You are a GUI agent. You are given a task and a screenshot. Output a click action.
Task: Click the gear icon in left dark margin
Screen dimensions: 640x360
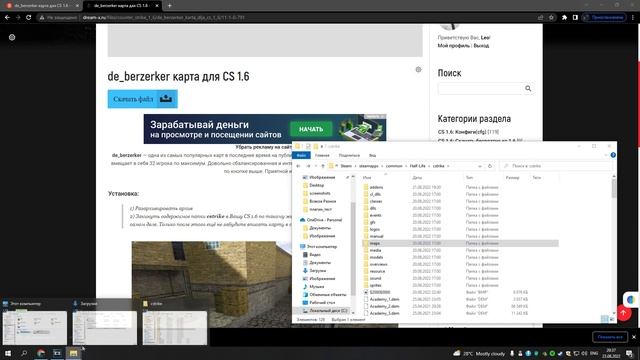tap(12, 37)
